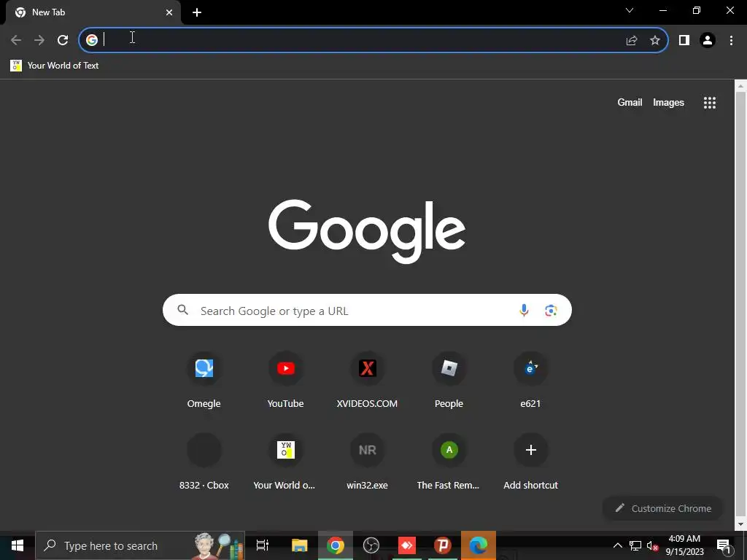Open Task View on taskbar
This screenshot has width=747, height=560.
(x=263, y=545)
